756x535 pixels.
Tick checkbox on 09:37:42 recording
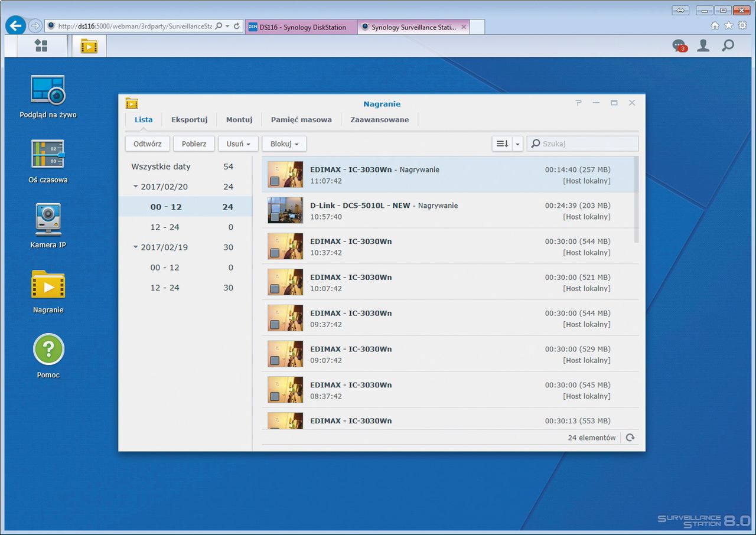pyautogui.click(x=275, y=325)
